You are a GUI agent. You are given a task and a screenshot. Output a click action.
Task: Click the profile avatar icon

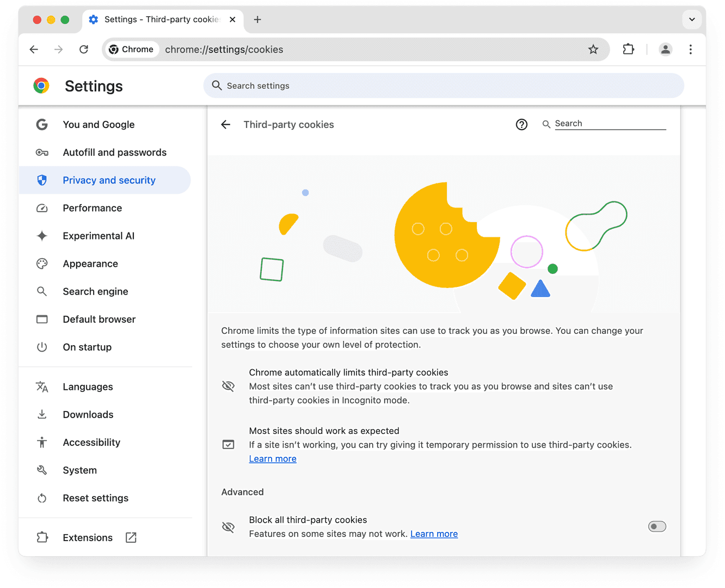(x=665, y=49)
